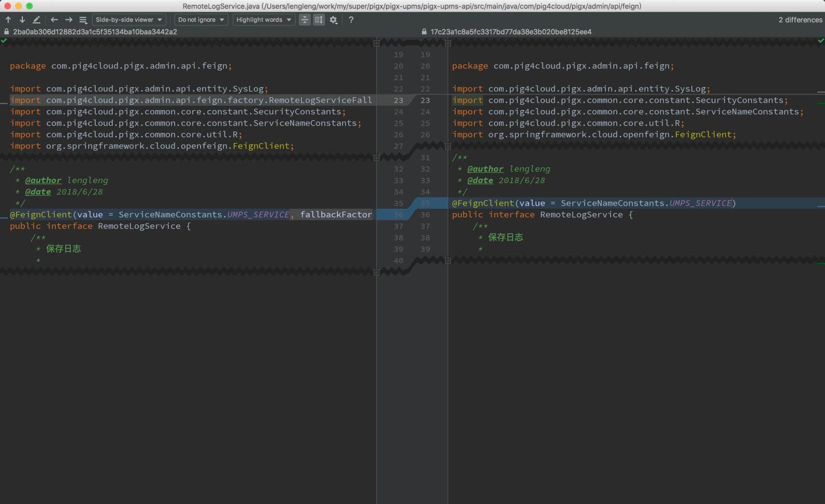Jump to next difference with down arrow
Image resolution: width=825 pixels, height=504 pixels.
pyautogui.click(x=22, y=20)
